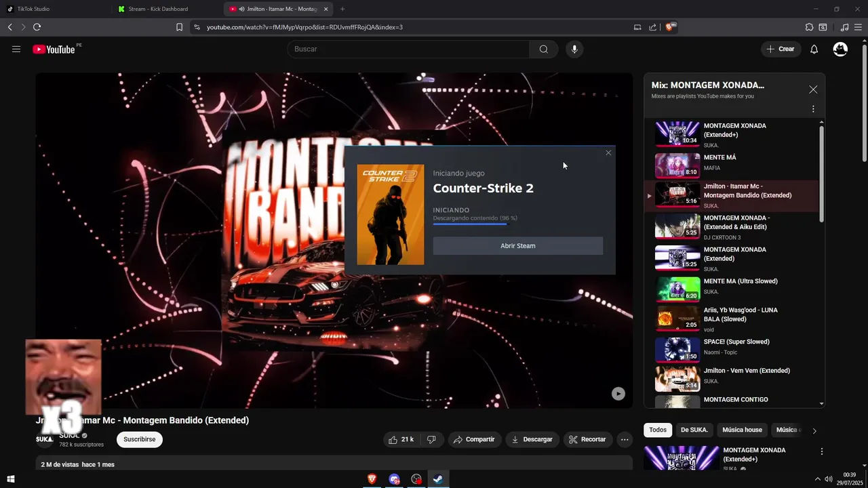Bookmark this page in address bar
Viewport: 868px width, 488px height.
pyautogui.click(x=179, y=27)
